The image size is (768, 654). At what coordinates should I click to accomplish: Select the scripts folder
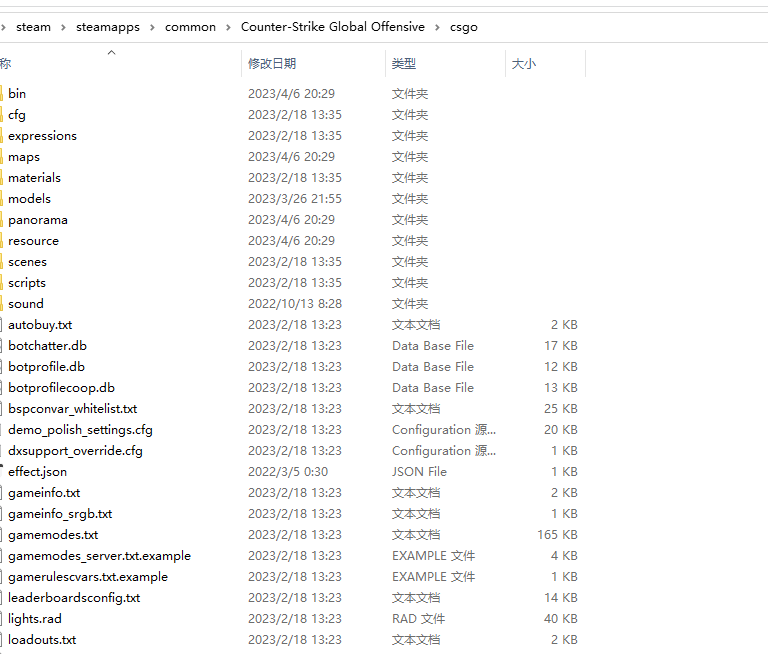(x=27, y=283)
